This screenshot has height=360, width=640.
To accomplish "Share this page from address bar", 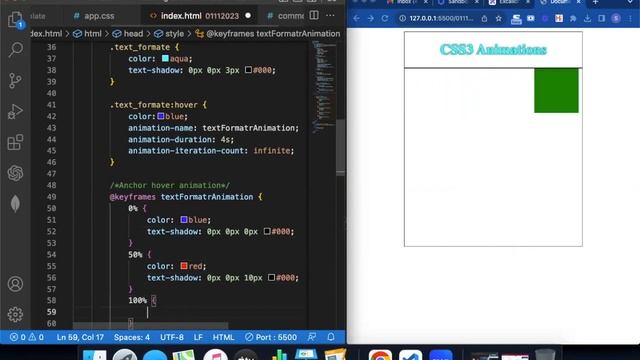I will tap(484, 18).
